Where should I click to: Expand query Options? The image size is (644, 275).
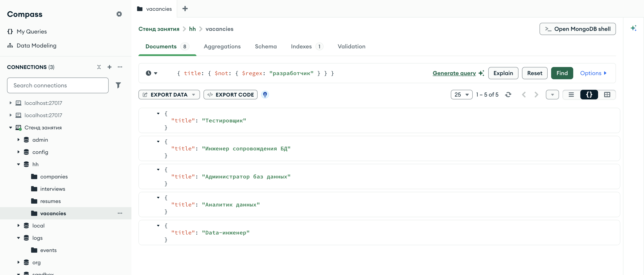(x=593, y=73)
